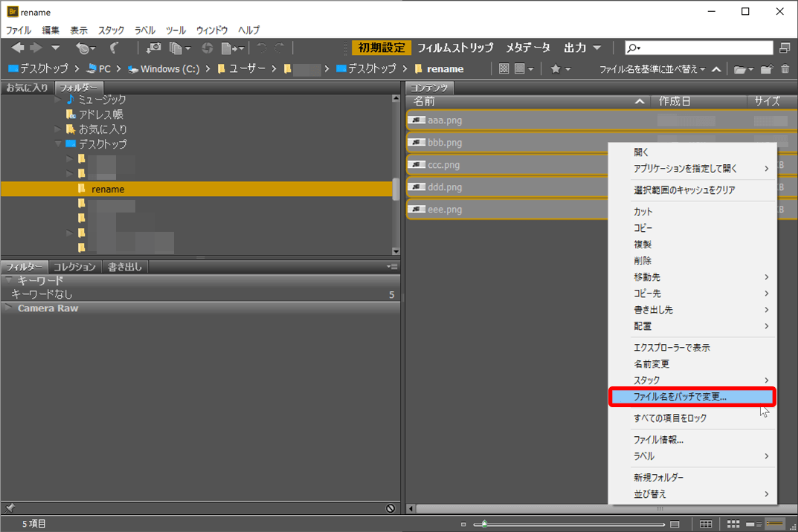The width and height of the screenshot is (798, 532).
Task: Open the navigation history dropdown arrow
Action: (x=56, y=48)
